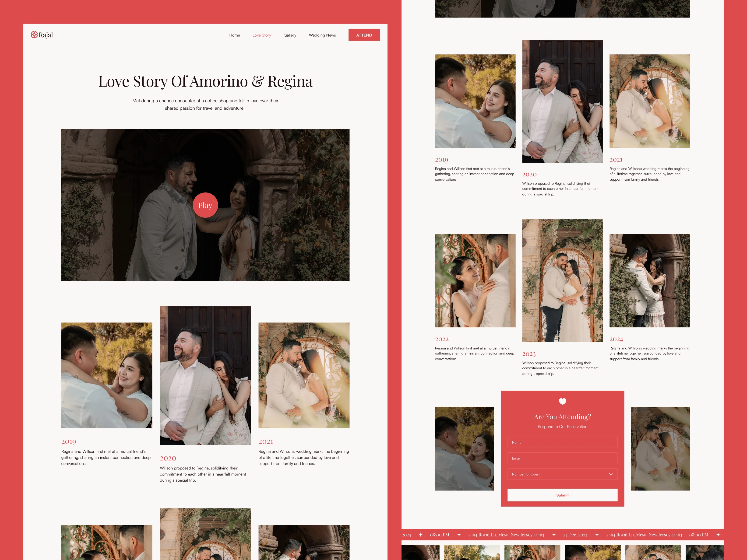
Task: Click the white heart icon above the RSVP form
Action: [562, 401]
